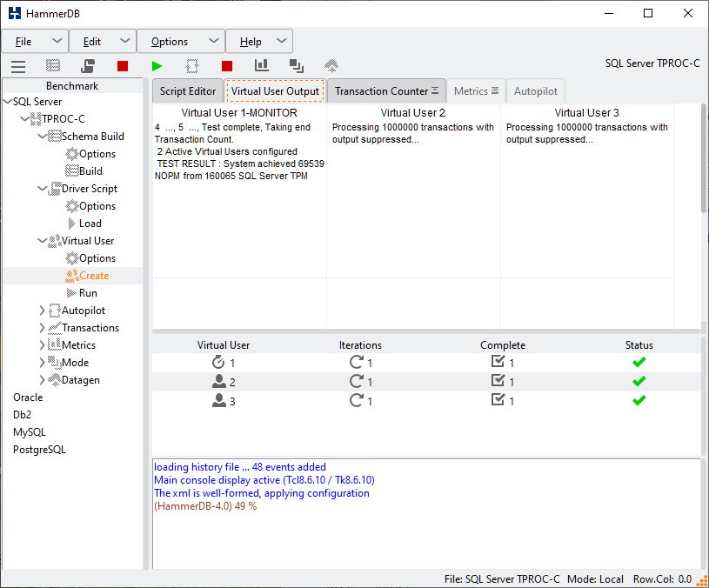
Task: Collapse the Schema Build node arrow
Action: tap(43, 136)
